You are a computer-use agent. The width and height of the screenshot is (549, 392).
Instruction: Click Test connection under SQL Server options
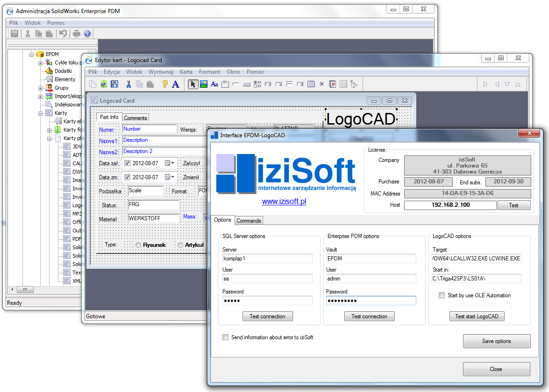(x=268, y=316)
